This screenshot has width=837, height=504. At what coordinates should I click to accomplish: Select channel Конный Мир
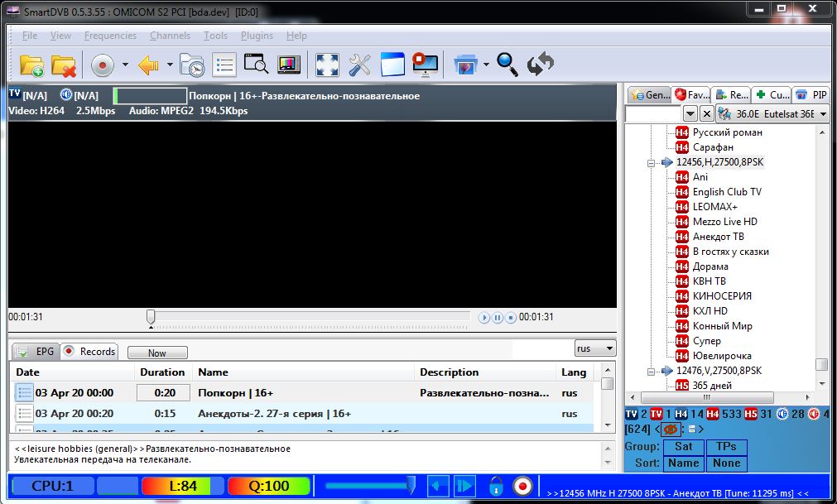point(722,326)
